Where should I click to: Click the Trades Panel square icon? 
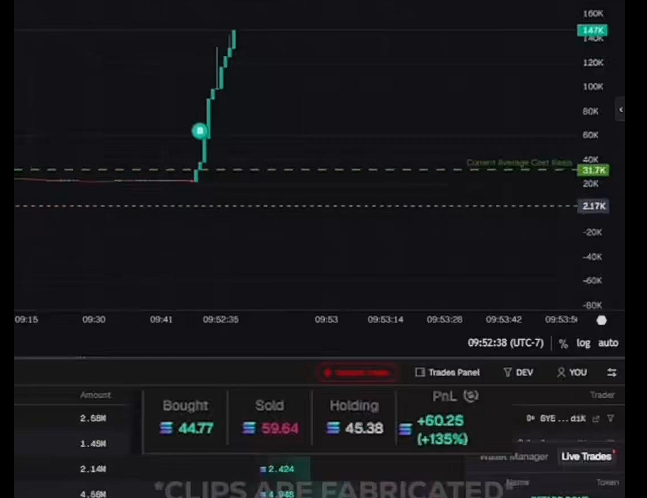click(420, 373)
